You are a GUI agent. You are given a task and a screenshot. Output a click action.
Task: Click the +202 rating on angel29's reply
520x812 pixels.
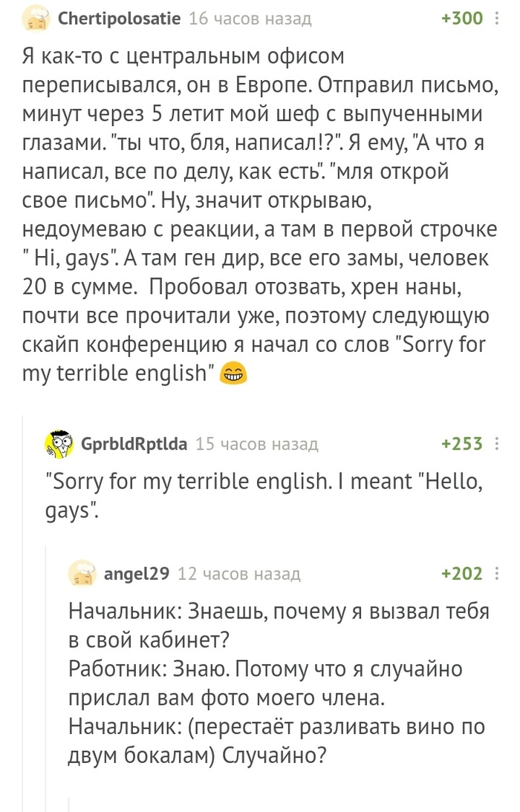tap(462, 574)
